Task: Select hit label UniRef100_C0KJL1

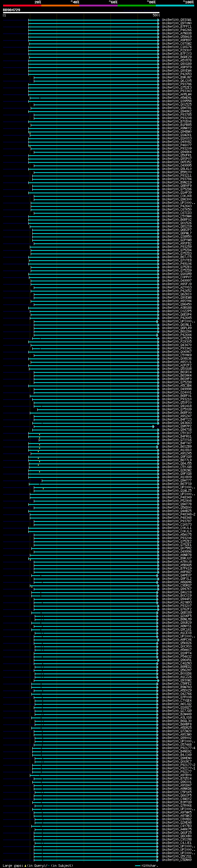Action: click(x=176, y=528)
